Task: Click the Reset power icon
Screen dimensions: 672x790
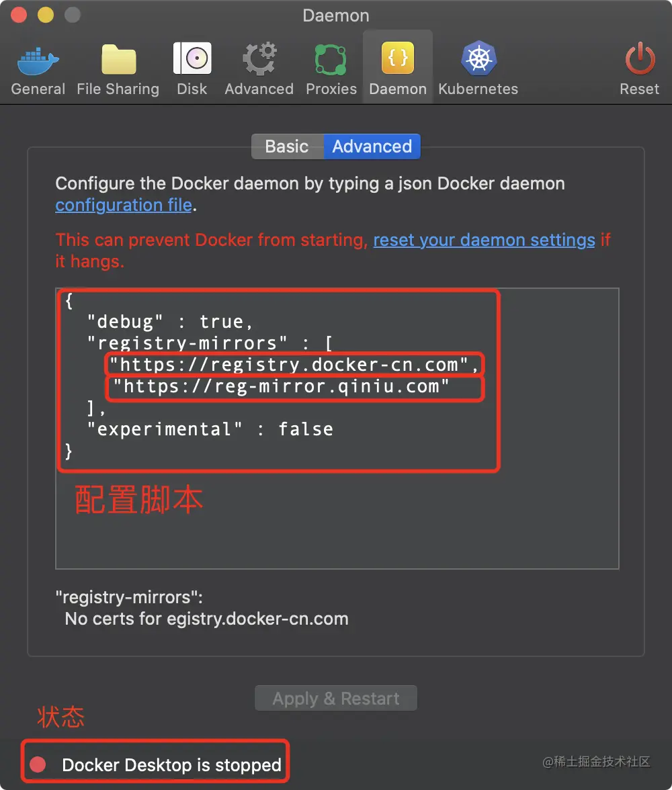Action: (640, 58)
